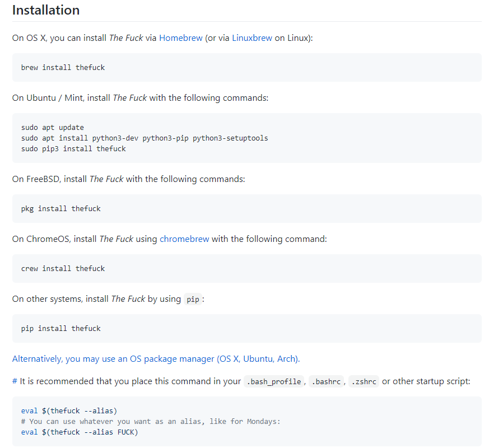
Task: Click the 'You can use whatever you want' comment
Action: [x=151, y=422]
